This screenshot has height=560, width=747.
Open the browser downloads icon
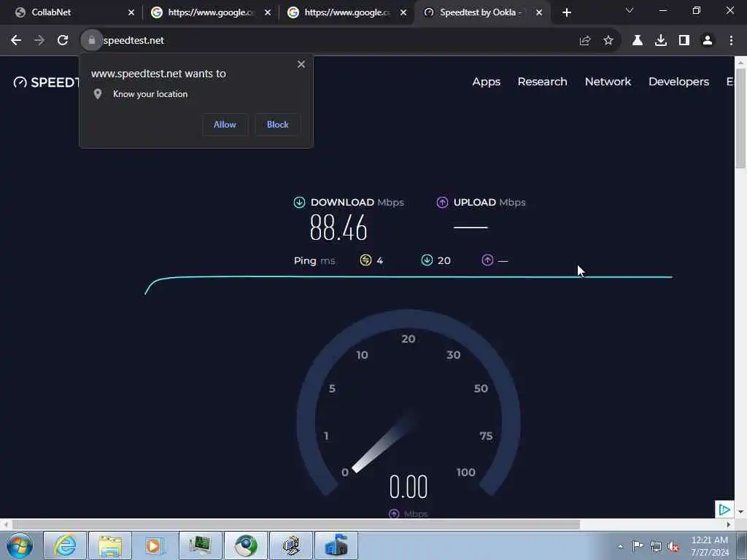pyautogui.click(x=661, y=41)
